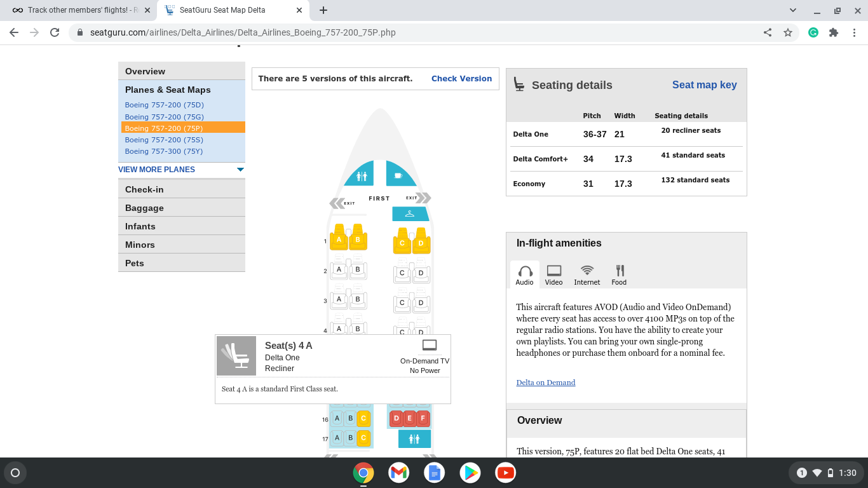Click the closet hanger icon
Image resolution: width=868 pixels, height=488 pixels.
click(410, 213)
